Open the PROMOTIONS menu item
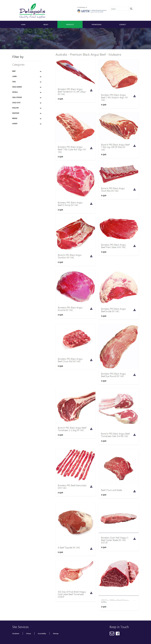The image size is (151, 644). click(96, 25)
